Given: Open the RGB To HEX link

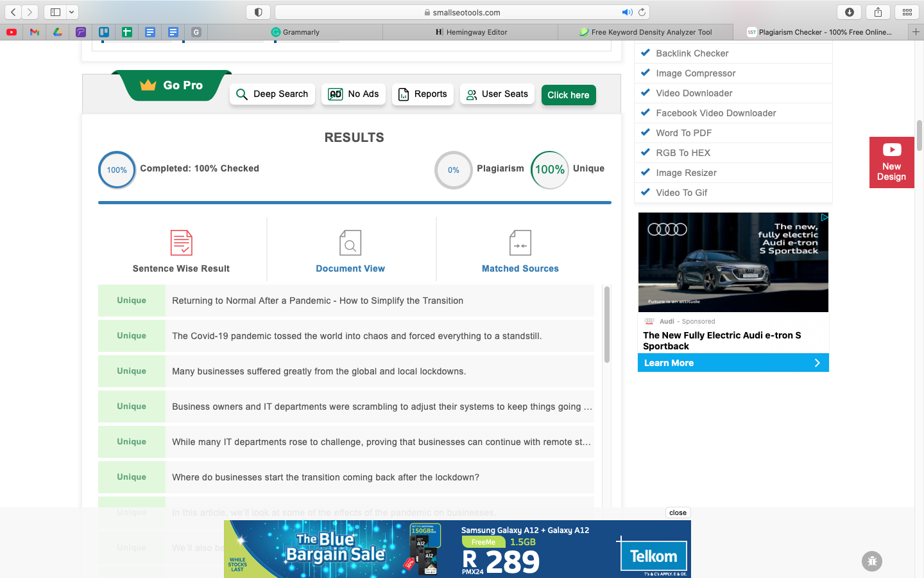Looking at the screenshot, I should click(x=683, y=153).
